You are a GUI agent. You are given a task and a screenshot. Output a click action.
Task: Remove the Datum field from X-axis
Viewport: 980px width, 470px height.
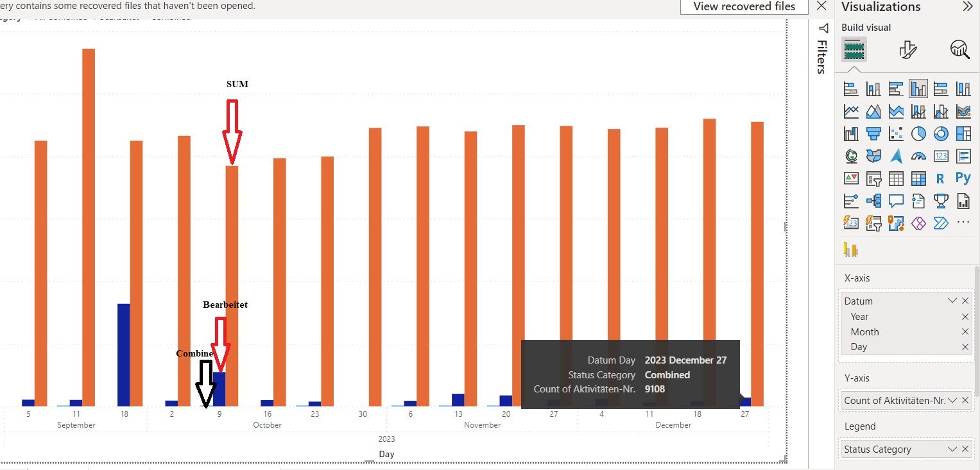965,301
